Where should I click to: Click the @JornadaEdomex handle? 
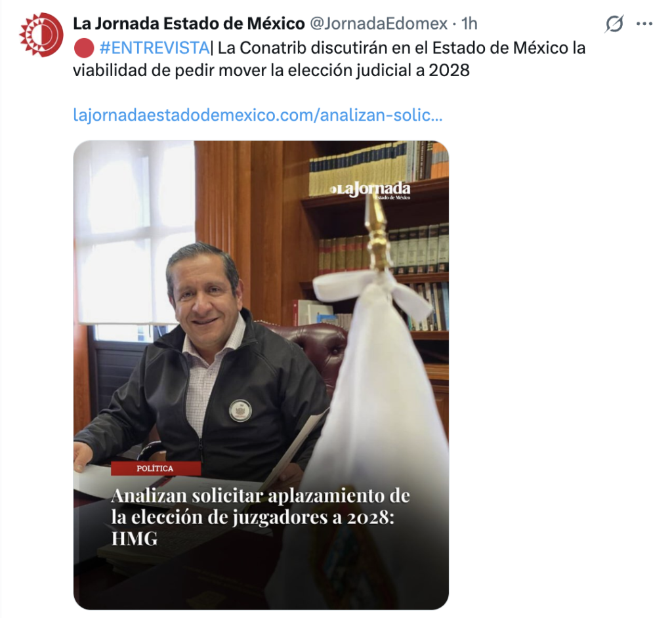379,24
